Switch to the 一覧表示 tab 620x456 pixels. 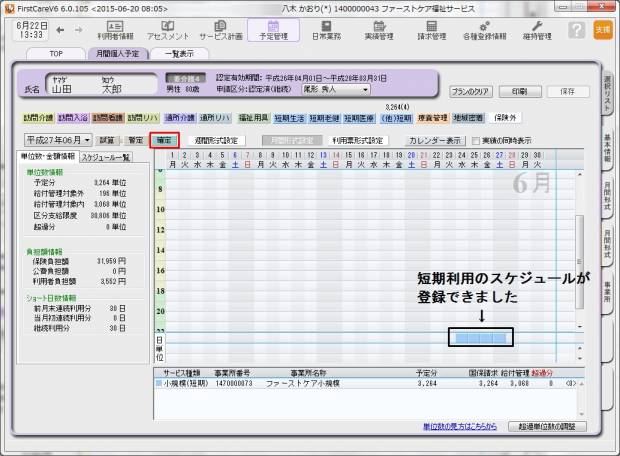(x=177, y=53)
